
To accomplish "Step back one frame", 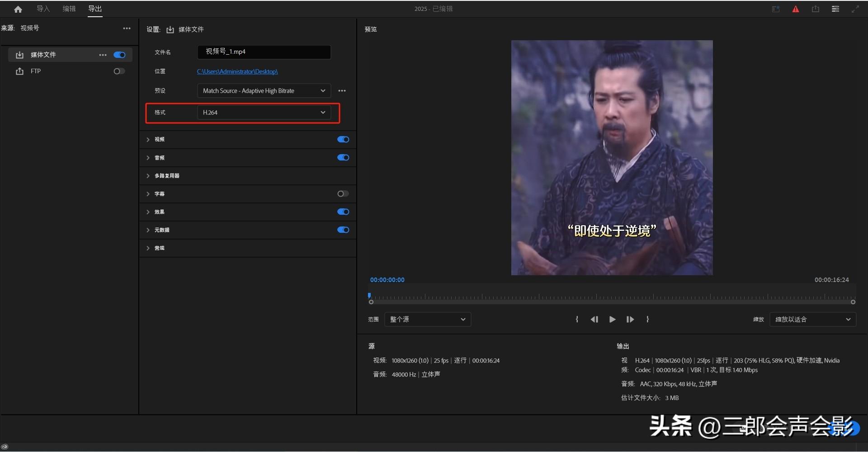I will tap(594, 320).
